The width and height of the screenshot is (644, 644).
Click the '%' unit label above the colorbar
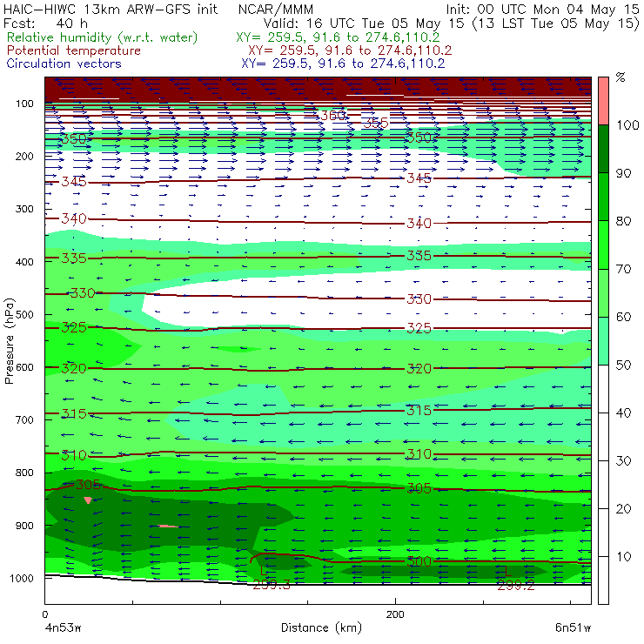pyautogui.click(x=621, y=77)
